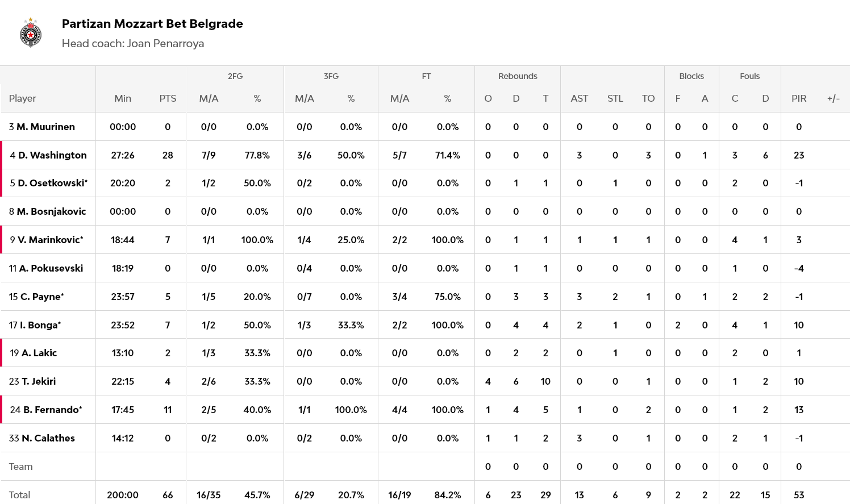Click the PIR column header

(799, 98)
